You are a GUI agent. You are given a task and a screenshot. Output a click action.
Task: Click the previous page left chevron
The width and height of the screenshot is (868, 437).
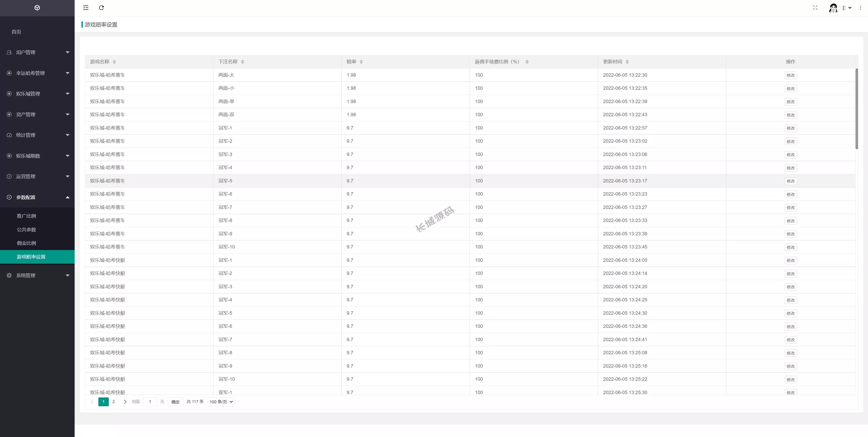click(92, 402)
